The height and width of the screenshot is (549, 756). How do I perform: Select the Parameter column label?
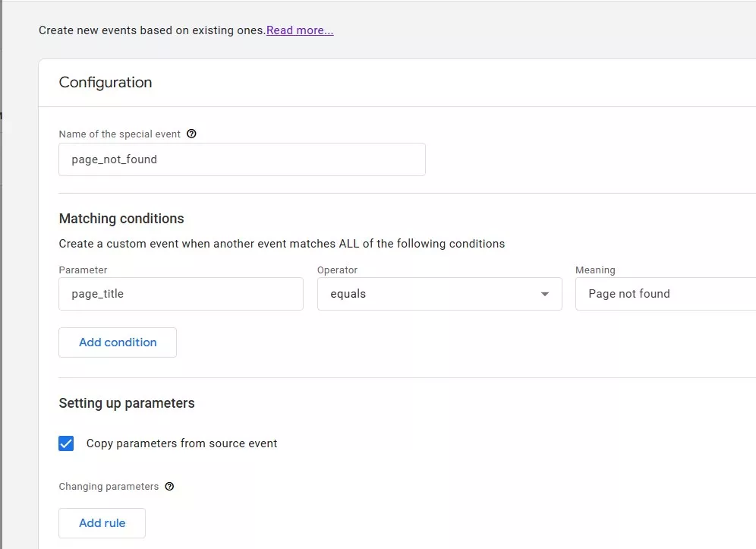[83, 270]
